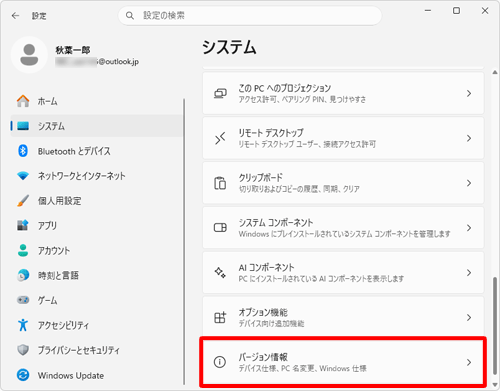Click the 時刻と言語 globe clock icon
Image resolution: width=500 pixels, height=391 pixels.
[x=23, y=275]
